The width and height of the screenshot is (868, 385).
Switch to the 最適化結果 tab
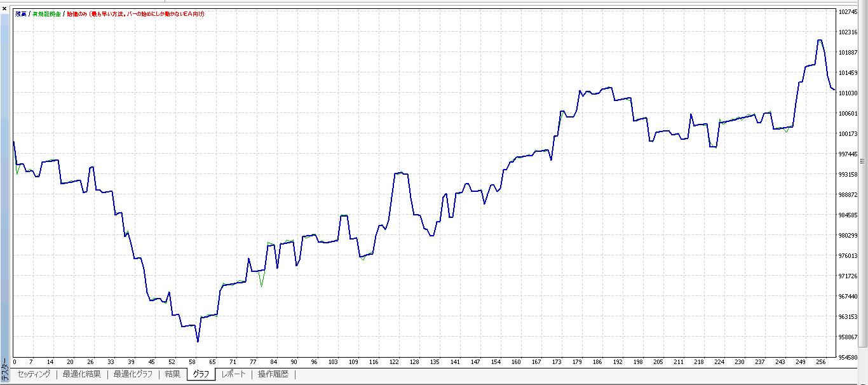point(81,374)
